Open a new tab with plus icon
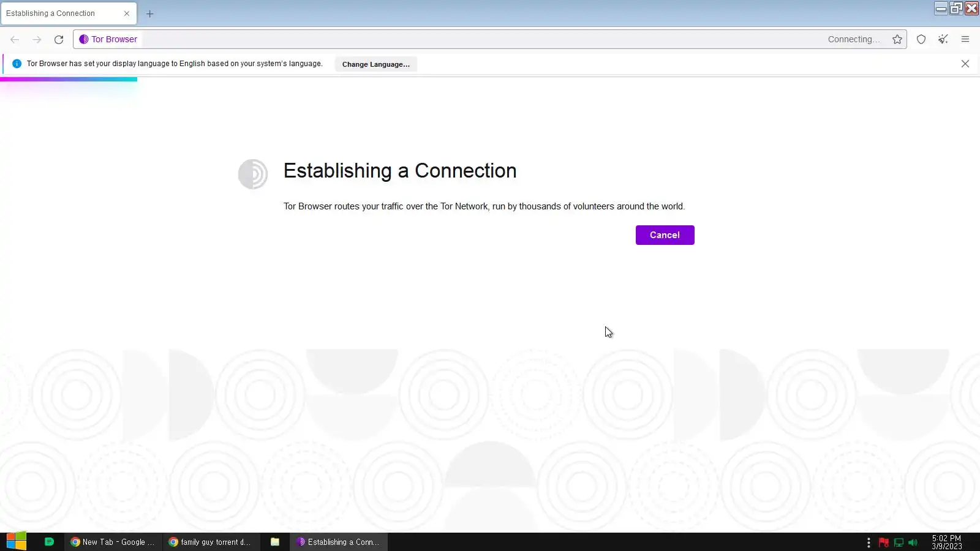 [149, 13]
